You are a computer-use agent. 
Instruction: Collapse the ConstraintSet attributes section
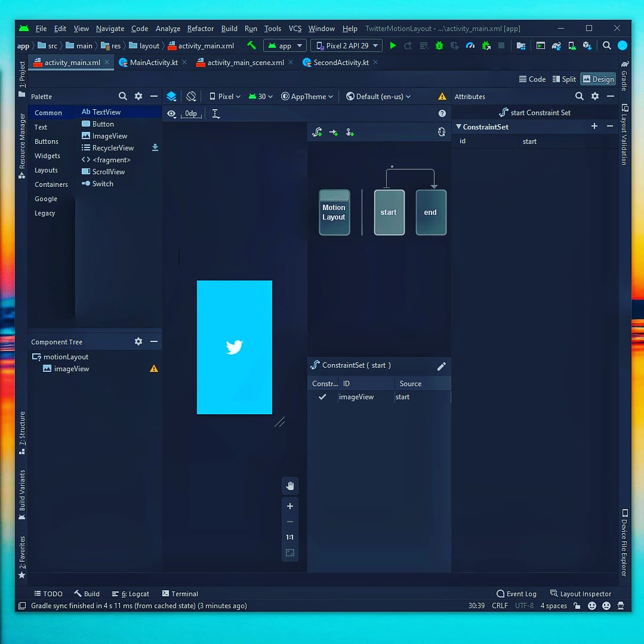tap(458, 127)
